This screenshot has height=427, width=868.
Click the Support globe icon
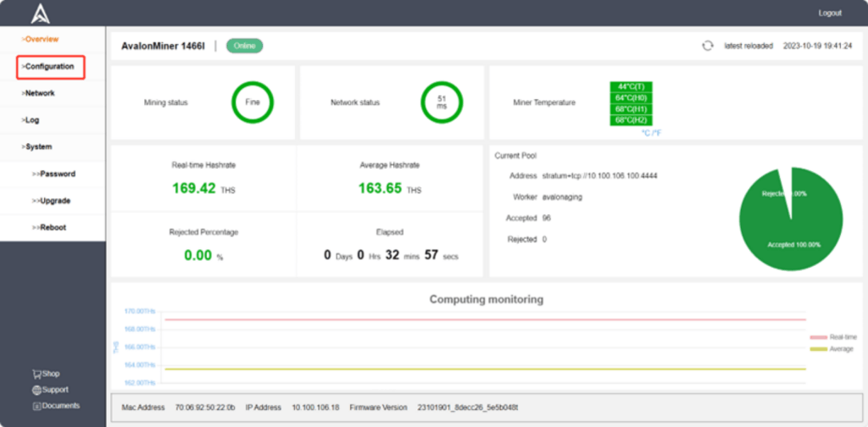point(36,390)
